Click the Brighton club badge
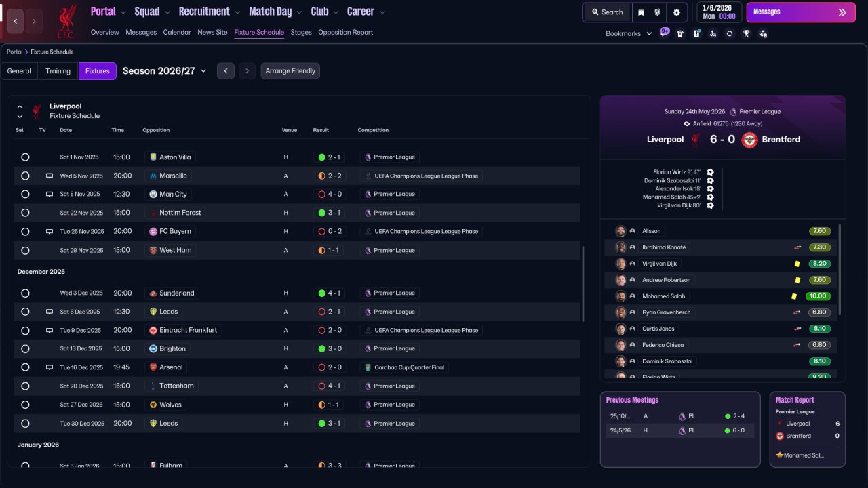868x488 pixels. 153,349
